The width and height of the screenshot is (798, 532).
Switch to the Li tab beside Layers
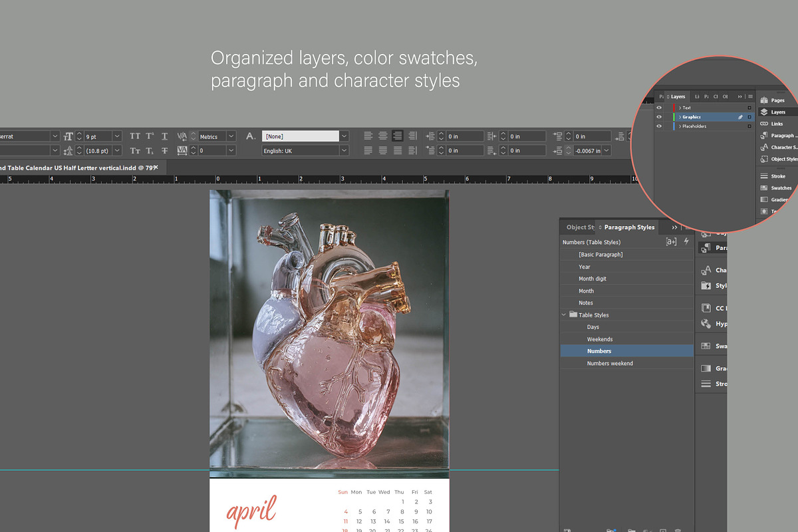coord(697,97)
